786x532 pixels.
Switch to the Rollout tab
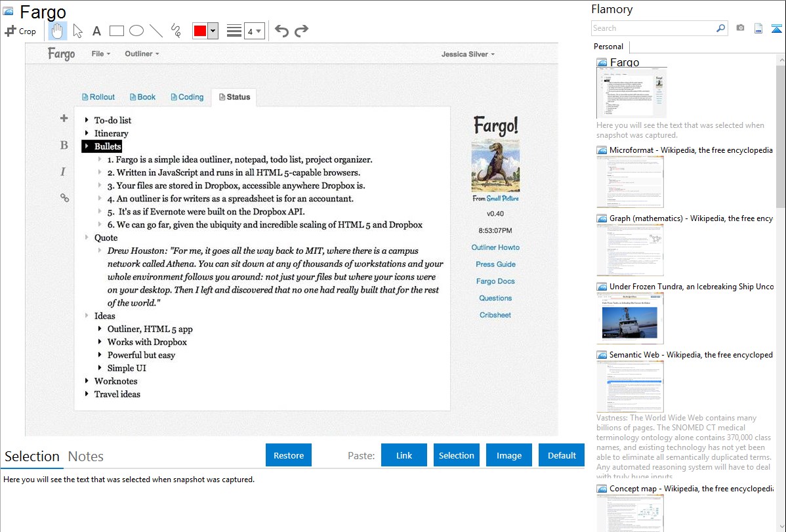[x=98, y=97]
